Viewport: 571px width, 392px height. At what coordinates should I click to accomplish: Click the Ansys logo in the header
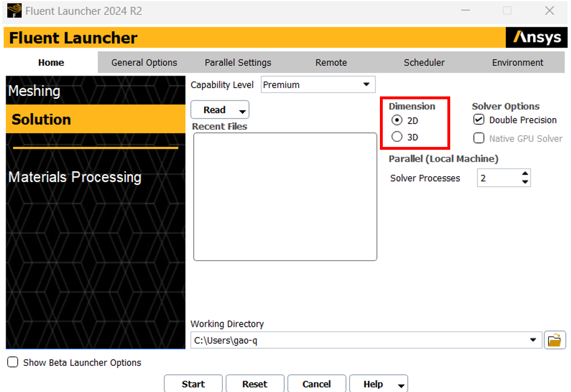(x=536, y=37)
